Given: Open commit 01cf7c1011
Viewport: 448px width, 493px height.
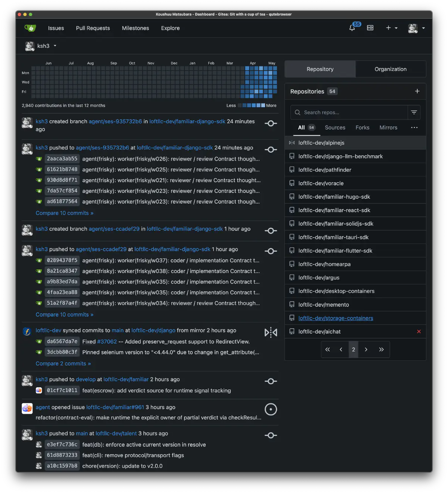Looking at the screenshot, I should point(62,390).
